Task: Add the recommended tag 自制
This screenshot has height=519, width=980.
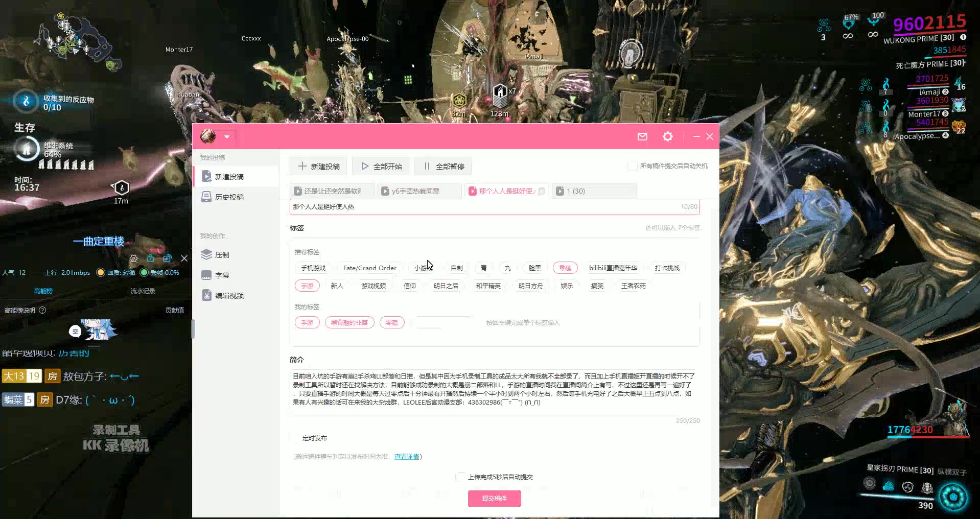Action: pos(457,268)
